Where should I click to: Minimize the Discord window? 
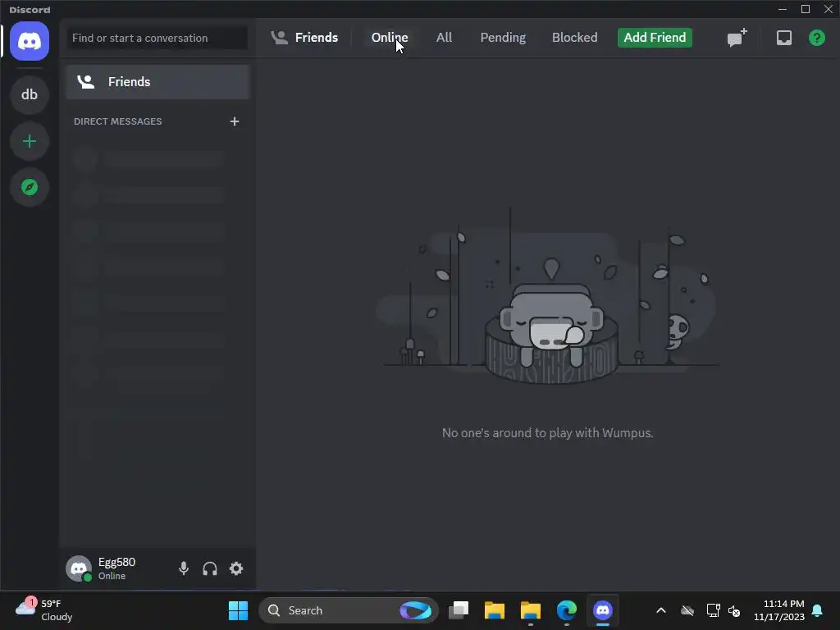782,9
